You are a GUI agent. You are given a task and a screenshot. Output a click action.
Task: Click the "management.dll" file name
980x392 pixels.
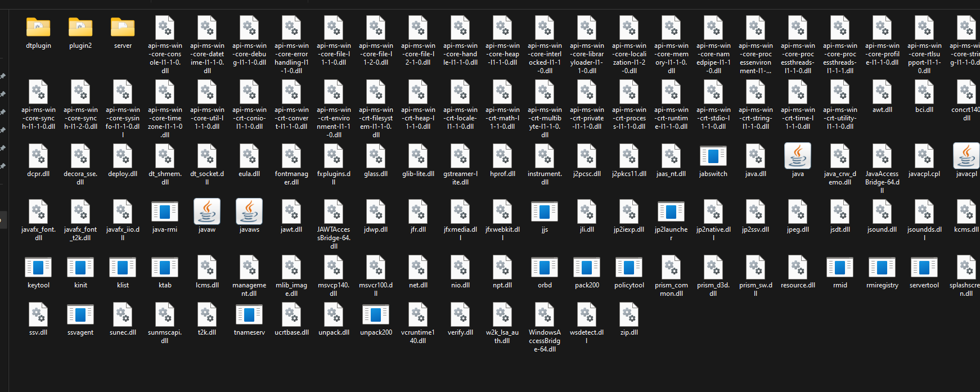(249, 289)
